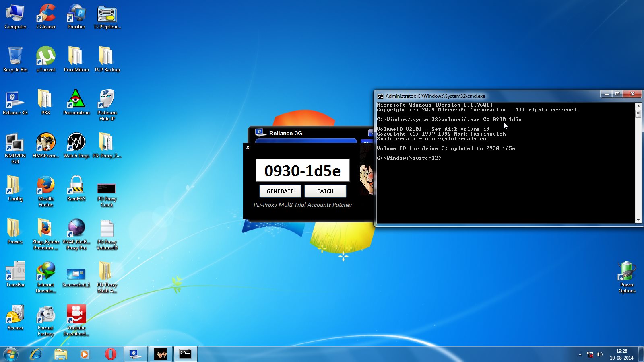Select the PRX folder icon
This screenshot has width=644, height=362.
(x=46, y=103)
